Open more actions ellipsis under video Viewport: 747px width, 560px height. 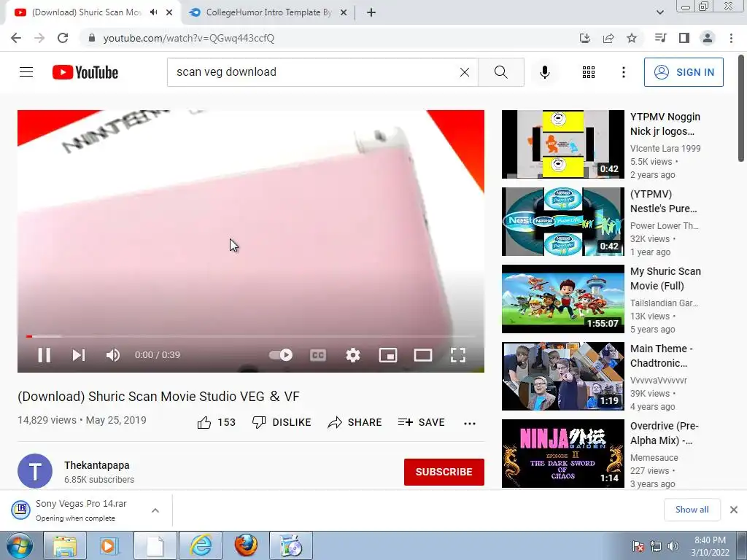pos(470,424)
